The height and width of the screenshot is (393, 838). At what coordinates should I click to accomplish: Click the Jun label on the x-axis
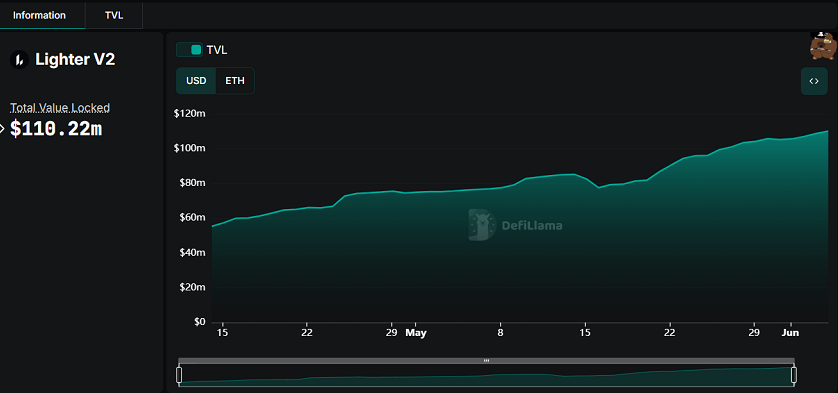[790, 333]
